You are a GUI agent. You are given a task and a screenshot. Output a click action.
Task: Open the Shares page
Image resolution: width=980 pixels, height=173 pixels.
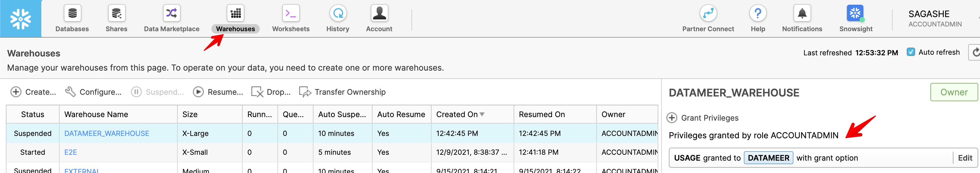point(116,19)
